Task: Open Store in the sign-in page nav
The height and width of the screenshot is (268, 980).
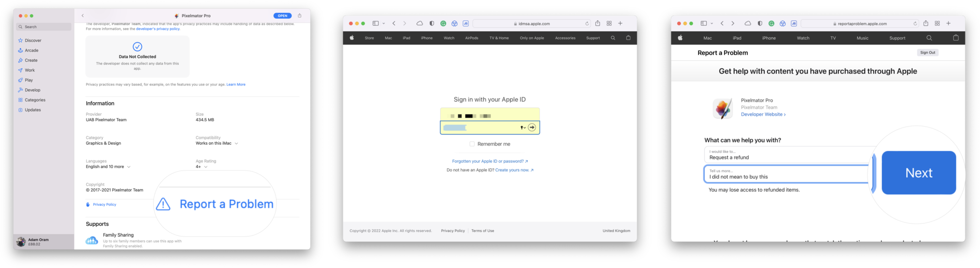Action: [369, 38]
